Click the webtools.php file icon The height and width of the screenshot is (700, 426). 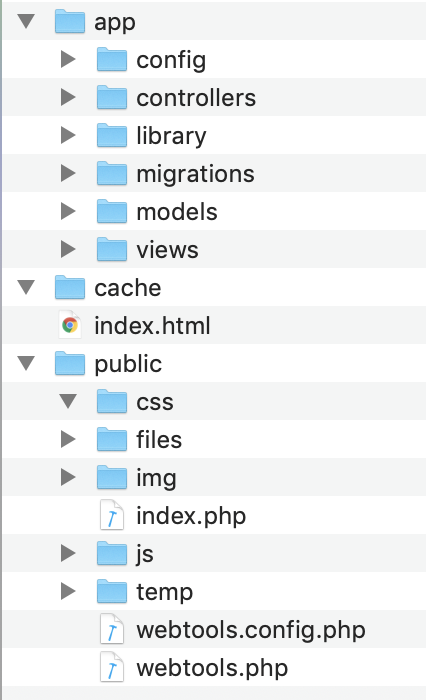pyautogui.click(x=112, y=667)
